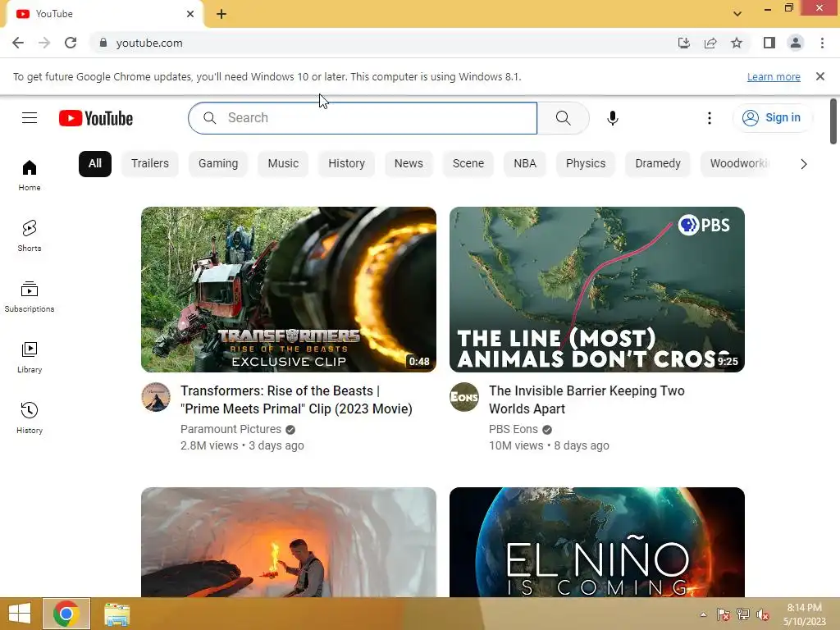Select the Trailers filter chip
This screenshot has width=840, height=630.
150,163
